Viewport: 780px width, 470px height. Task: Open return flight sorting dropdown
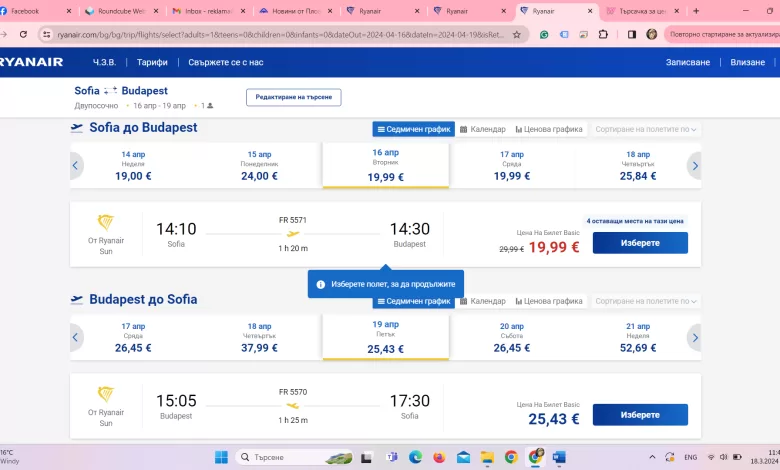(x=646, y=301)
